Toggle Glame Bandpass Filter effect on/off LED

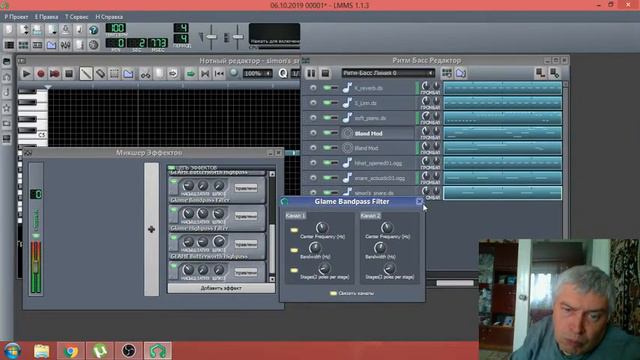pos(173,181)
